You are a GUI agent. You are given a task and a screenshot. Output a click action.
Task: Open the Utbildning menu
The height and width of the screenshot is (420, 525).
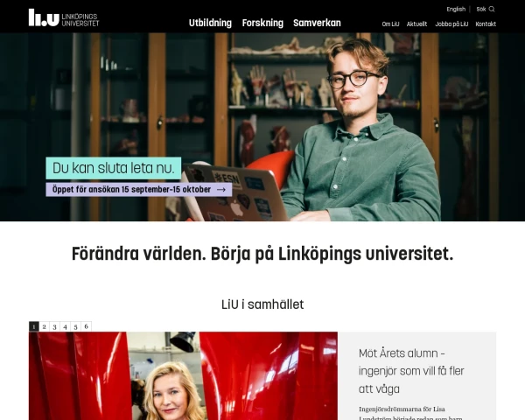coord(210,23)
